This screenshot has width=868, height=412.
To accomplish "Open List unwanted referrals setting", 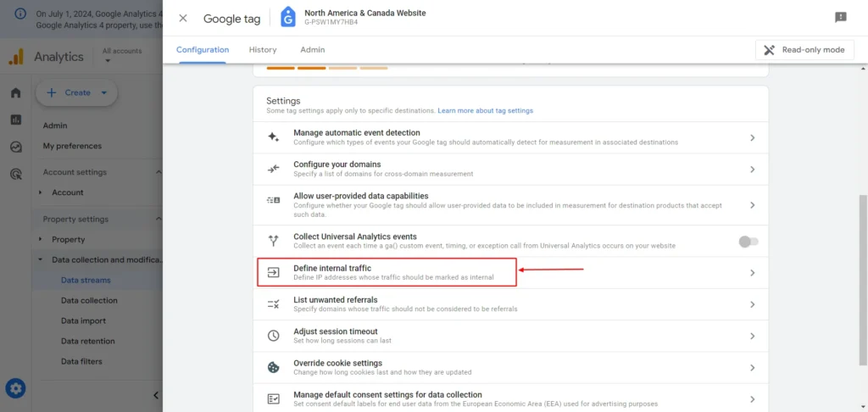I will coord(511,304).
